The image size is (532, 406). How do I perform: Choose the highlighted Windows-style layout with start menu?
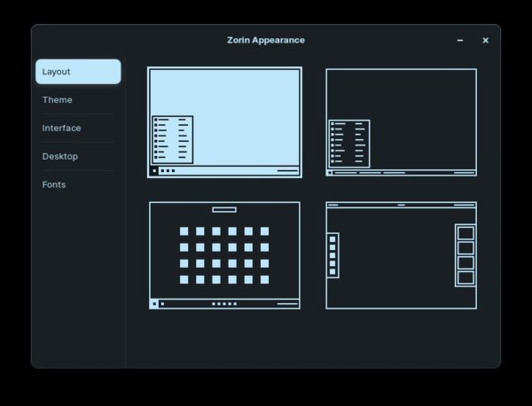pyautogui.click(x=224, y=122)
